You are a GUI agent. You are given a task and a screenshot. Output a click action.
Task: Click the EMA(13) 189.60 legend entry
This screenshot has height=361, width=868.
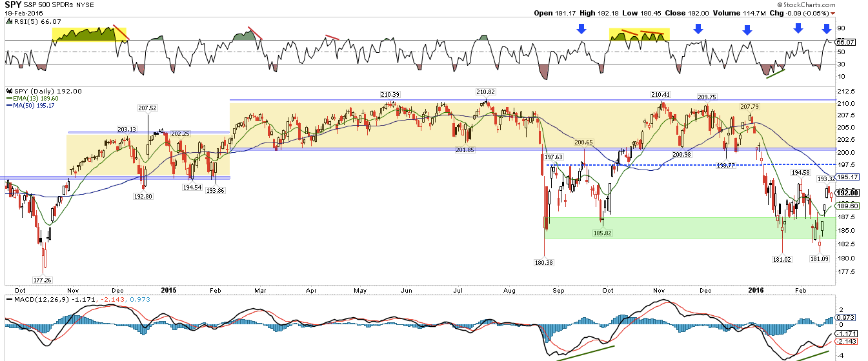[x=35, y=98]
